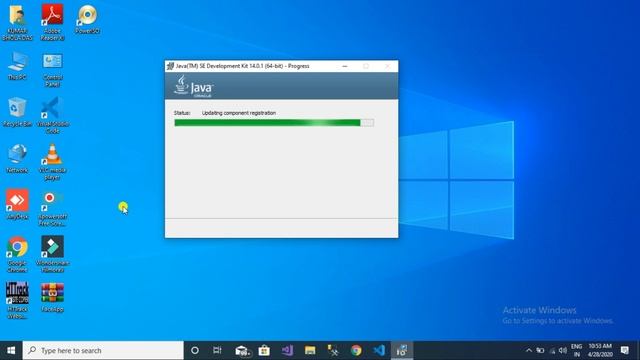
Task: Open the Action Center notifications
Action: (624, 350)
